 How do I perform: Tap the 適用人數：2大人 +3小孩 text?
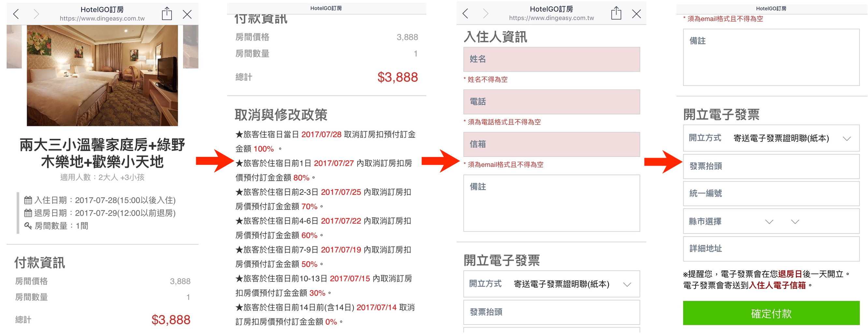pos(102,177)
